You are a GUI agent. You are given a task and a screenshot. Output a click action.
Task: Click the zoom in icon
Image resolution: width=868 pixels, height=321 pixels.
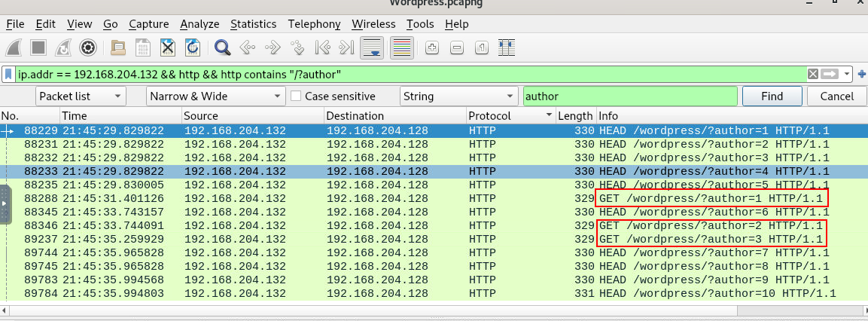tap(431, 47)
